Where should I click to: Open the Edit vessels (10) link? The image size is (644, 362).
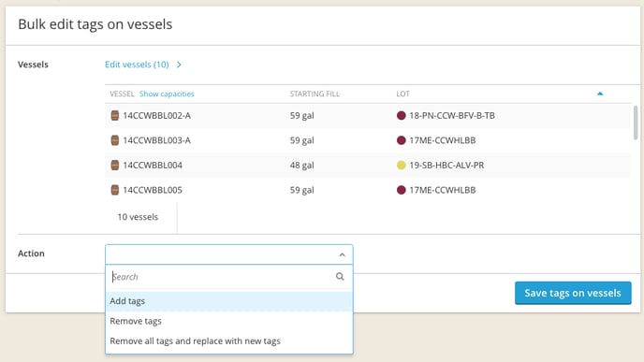[x=137, y=65]
